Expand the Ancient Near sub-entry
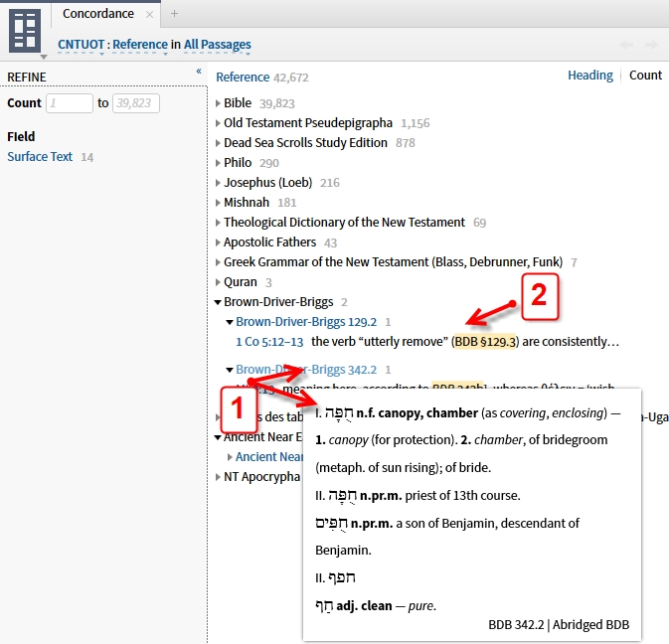The height and width of the screenshot is (644, 669). 230,457
